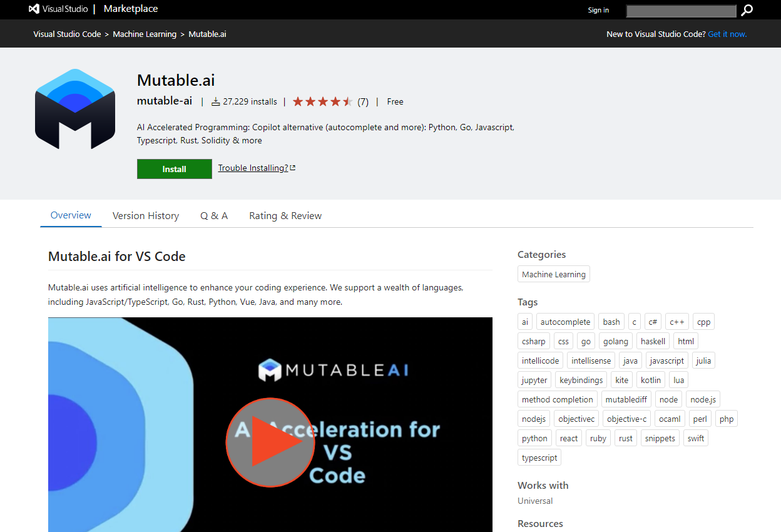Click the autocomplete tag
Viewport: 781px width, 532px height.
pyautogui.click(x=565, y=322)
